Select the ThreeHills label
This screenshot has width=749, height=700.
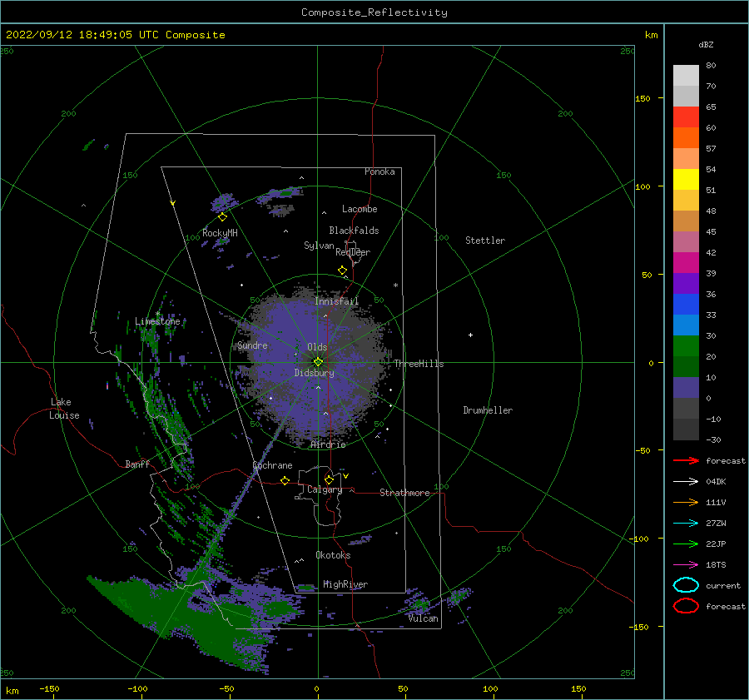[419, 364]
